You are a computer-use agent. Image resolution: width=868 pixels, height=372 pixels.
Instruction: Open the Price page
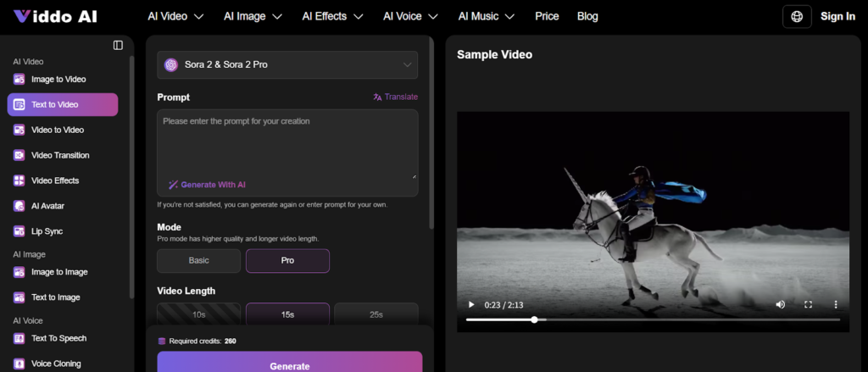[x=547, y=16]
